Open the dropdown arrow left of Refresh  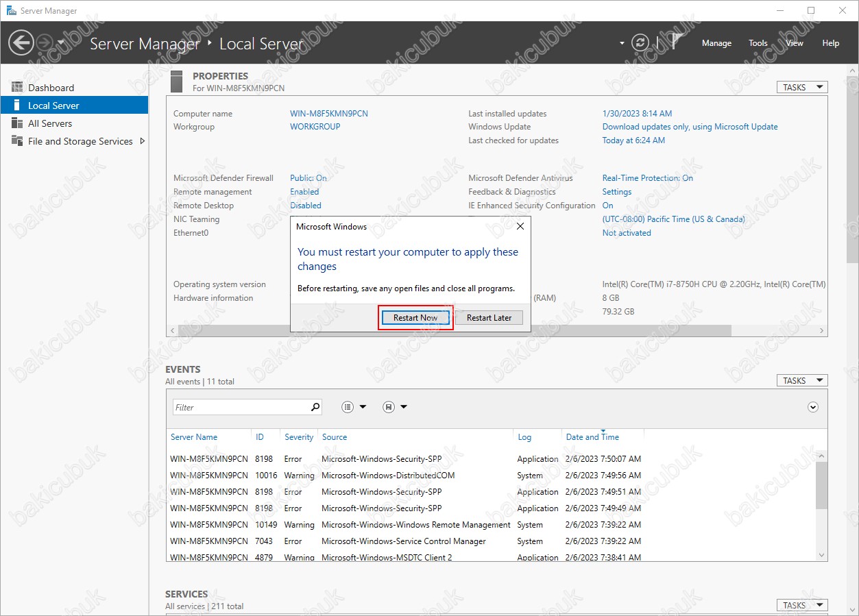click(x=622, y=43)
